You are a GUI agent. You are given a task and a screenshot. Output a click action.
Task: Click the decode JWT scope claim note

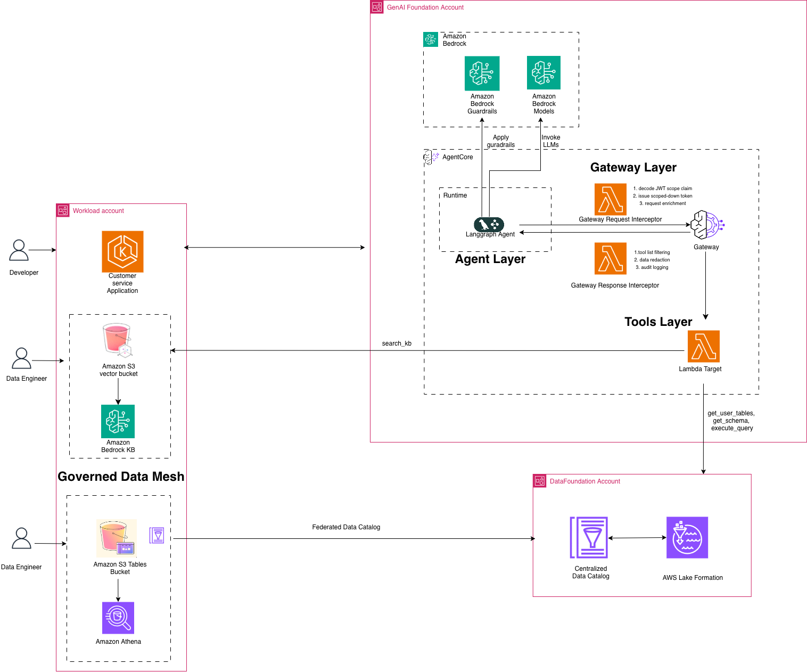click(663, 189)
